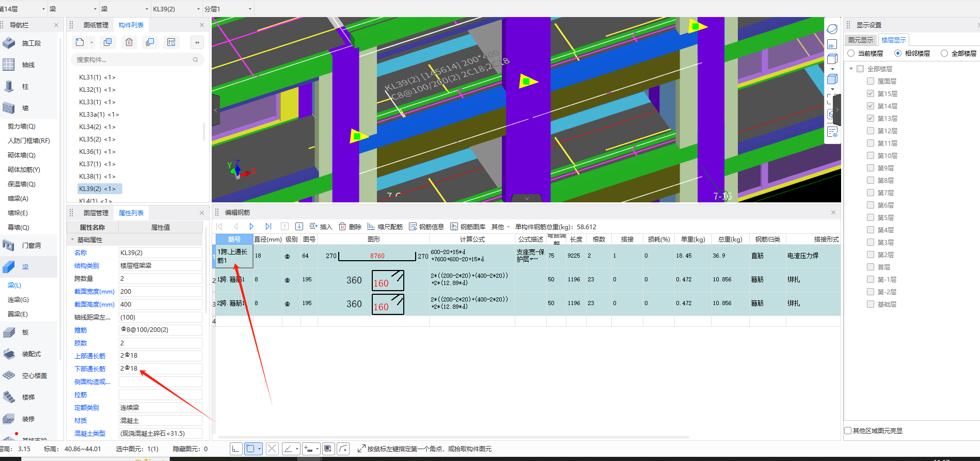980x461 pixels.
Task: Click the 删除 delete row button
Action: pyautogui.click(x=350, y=226)
